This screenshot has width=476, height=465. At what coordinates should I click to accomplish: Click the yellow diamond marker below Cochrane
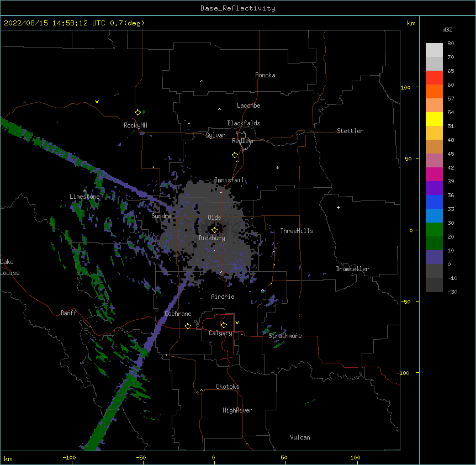pos(188,326)
